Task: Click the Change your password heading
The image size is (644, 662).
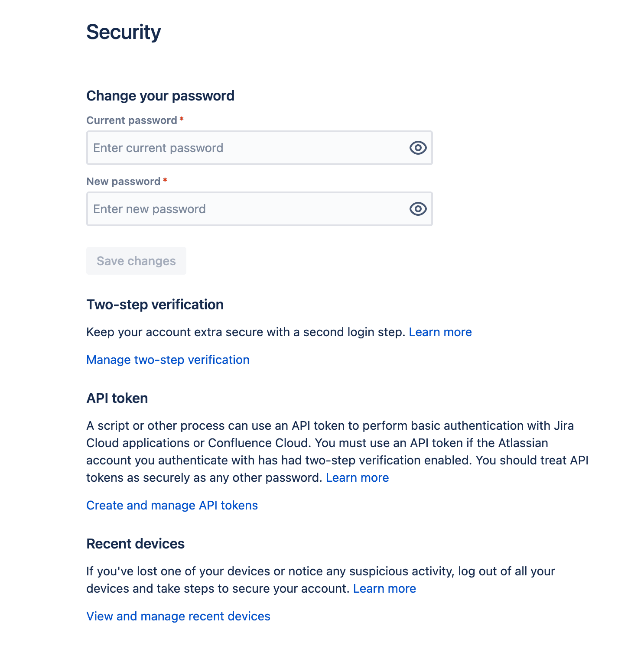Action: coord(160,96)
